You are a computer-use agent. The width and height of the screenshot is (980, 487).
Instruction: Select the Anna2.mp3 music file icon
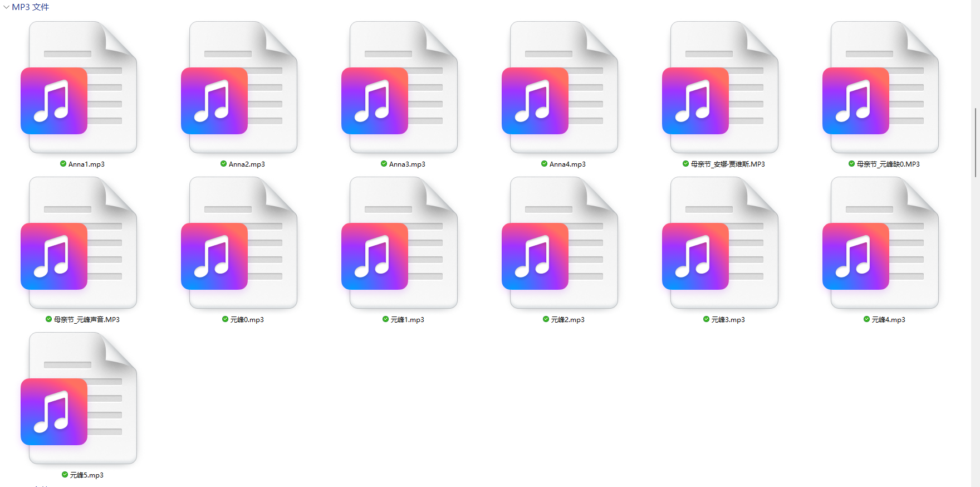239,87
